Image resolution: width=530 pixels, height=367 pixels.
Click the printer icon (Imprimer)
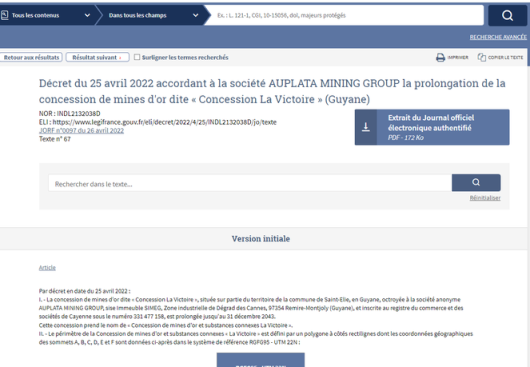point(440,57)
